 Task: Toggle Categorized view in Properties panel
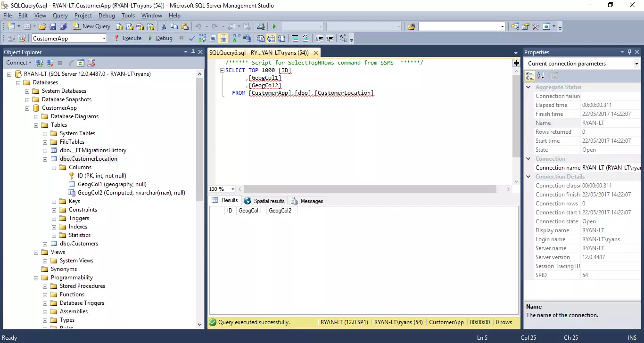click(530, 76)
